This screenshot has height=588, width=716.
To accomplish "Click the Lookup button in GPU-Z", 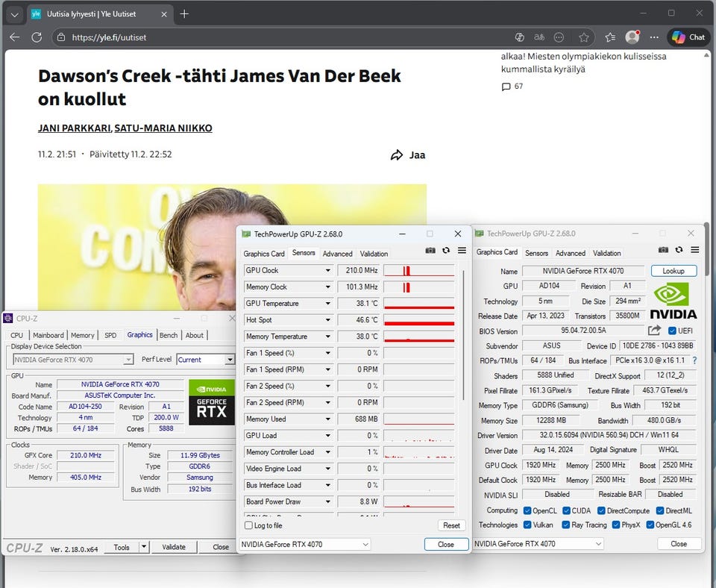I will point(673,271).
